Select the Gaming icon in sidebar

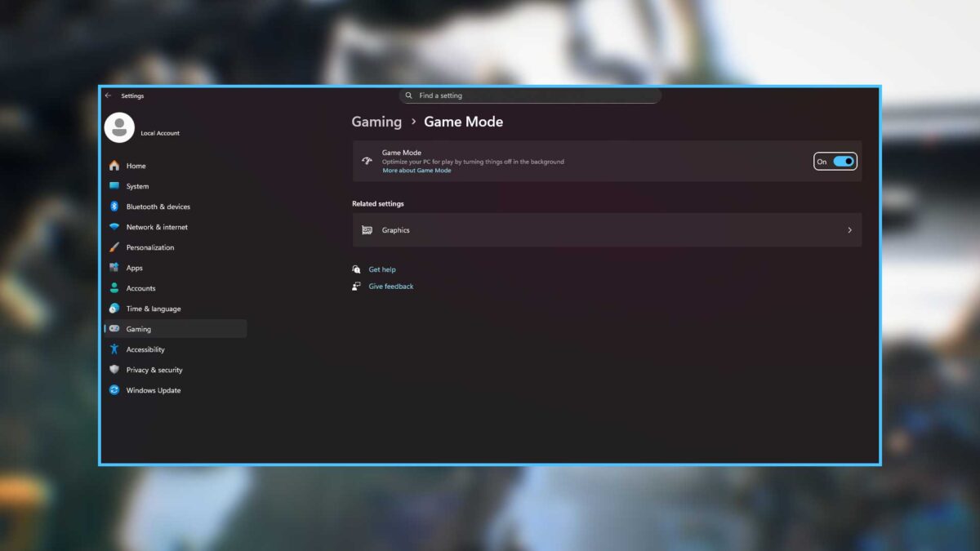click(116, 328)
